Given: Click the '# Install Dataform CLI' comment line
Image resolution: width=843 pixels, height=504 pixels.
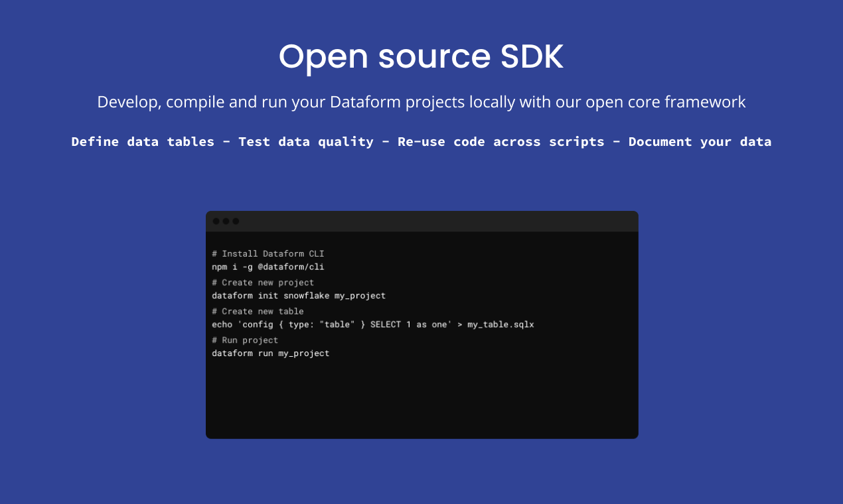Looking at the screenshot, I should [268, 253].
